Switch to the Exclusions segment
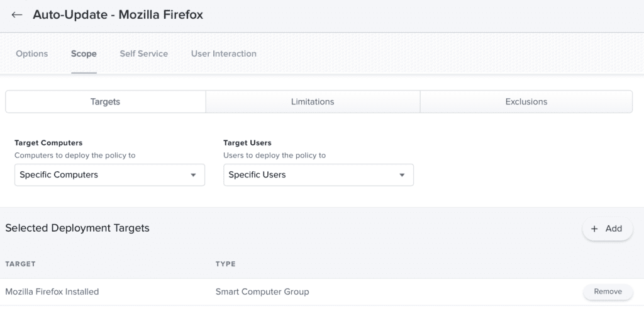644x311 pixels. pyautogui.click(x=526, y=101)
